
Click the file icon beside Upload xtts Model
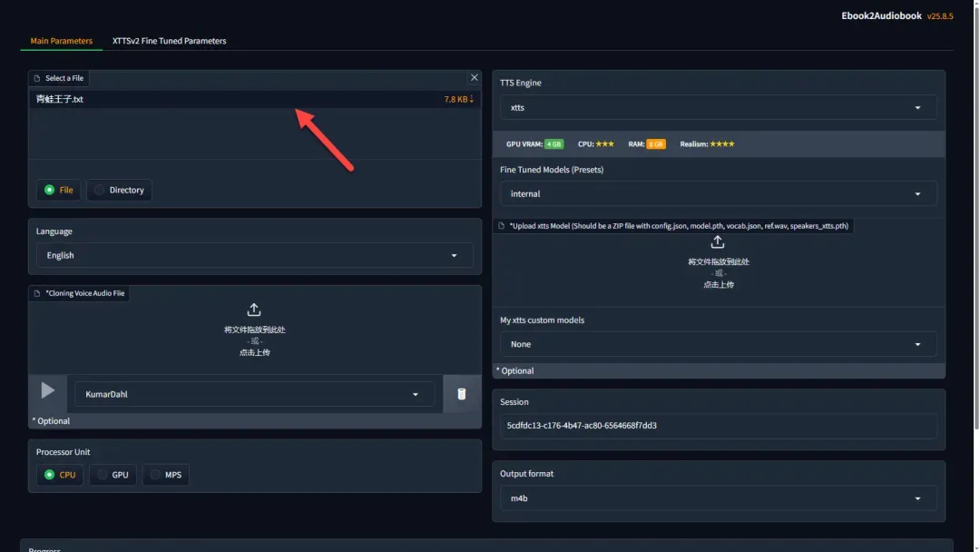tap(501, 226)
